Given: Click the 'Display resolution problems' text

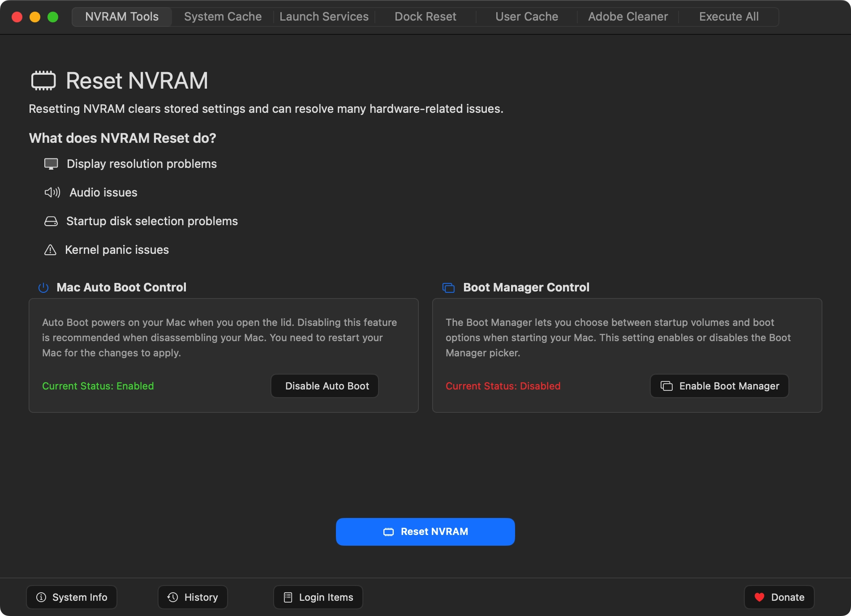Looking at the screenshot, I should (x=142, y=164).
